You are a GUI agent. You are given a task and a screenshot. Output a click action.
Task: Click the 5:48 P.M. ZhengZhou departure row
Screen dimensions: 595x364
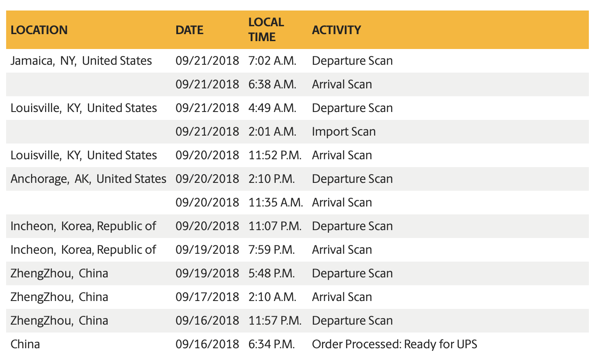point(352,273)
